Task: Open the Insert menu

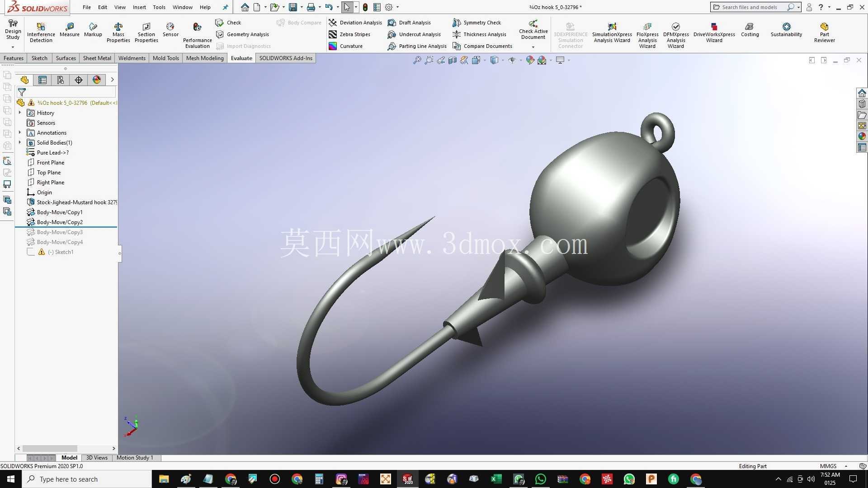Action: point(139,7)
